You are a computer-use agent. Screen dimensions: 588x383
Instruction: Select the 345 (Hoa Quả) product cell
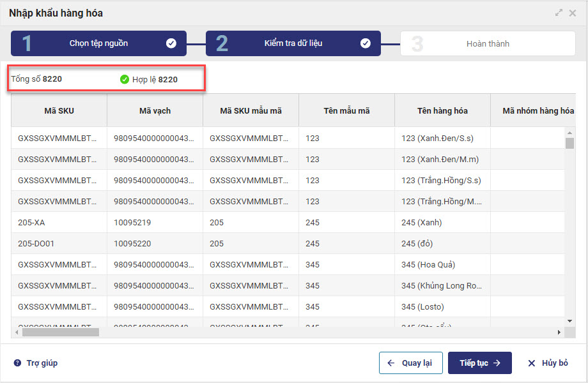428,265
